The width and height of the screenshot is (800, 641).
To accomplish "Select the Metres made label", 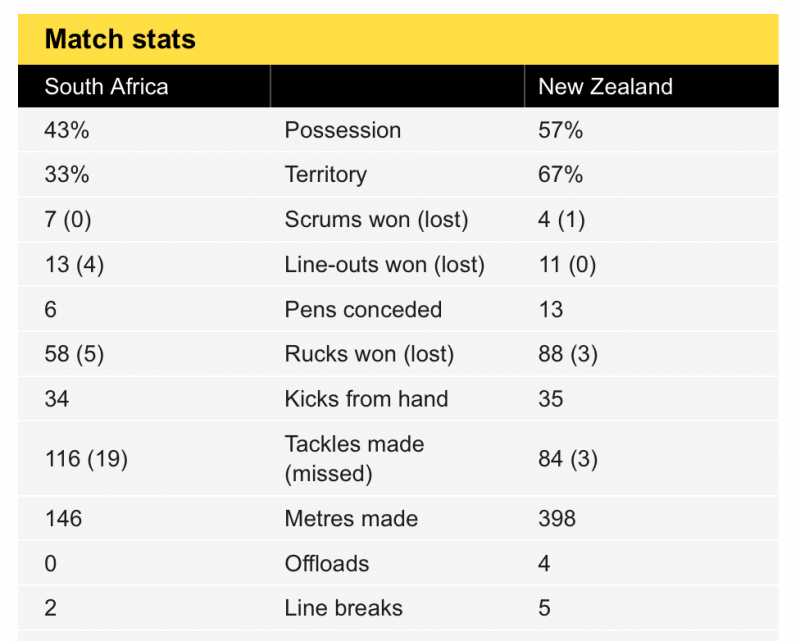I will (x=352, y=519).
